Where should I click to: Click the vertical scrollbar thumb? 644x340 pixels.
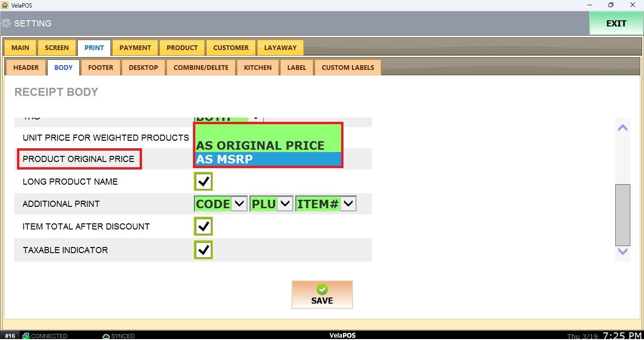tap(623, 215)
